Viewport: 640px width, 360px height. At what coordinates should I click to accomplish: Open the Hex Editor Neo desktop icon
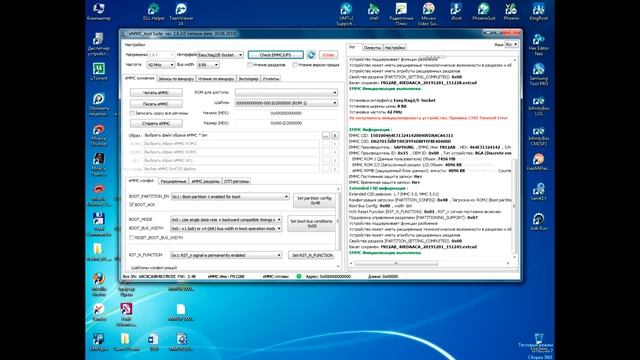point(538,44)
